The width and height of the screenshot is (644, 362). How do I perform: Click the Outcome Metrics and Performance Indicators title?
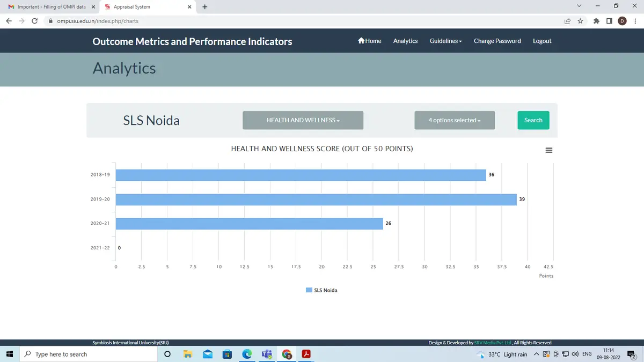coord(192,41)
